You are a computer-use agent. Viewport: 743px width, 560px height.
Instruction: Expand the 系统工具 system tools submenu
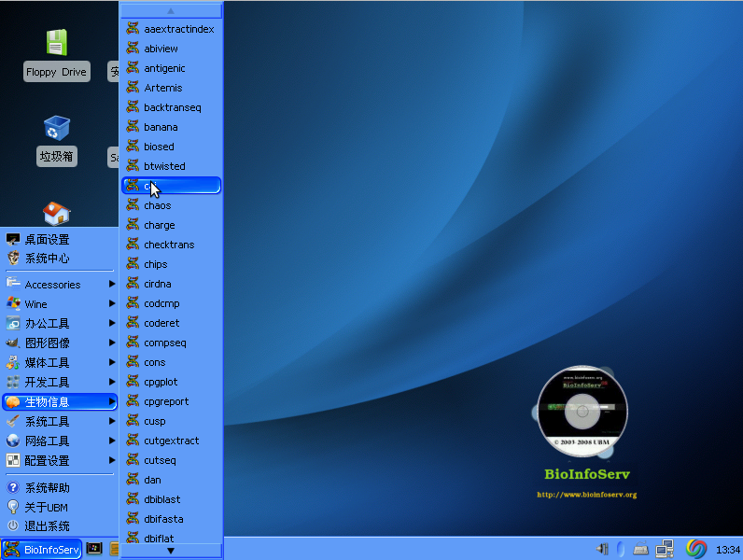point(60,421)
